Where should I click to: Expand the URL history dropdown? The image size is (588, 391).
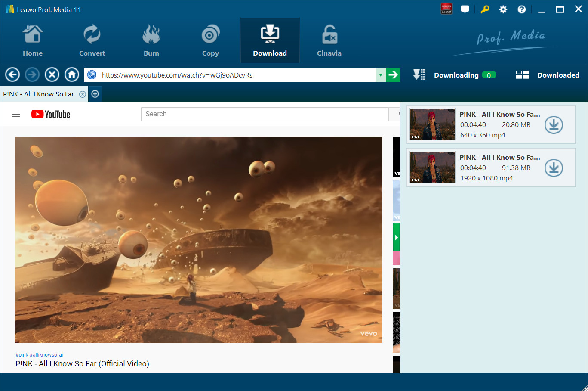pyautogui.click(x=380, y=75)
